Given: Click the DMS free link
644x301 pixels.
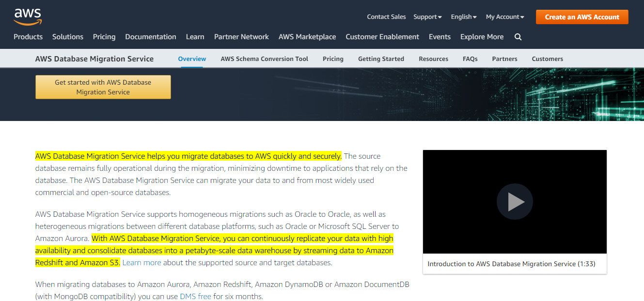Looking at the screenshot, I should 195,297.
